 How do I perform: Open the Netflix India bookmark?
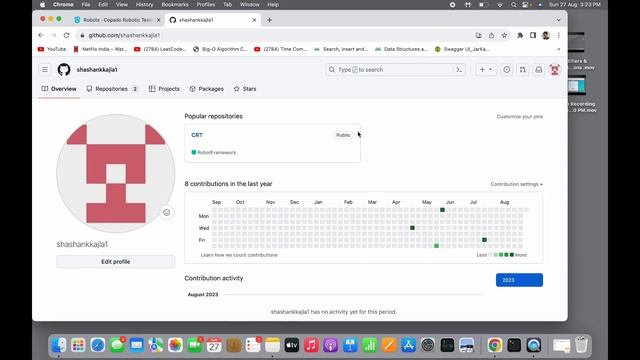tap(100, 49)
